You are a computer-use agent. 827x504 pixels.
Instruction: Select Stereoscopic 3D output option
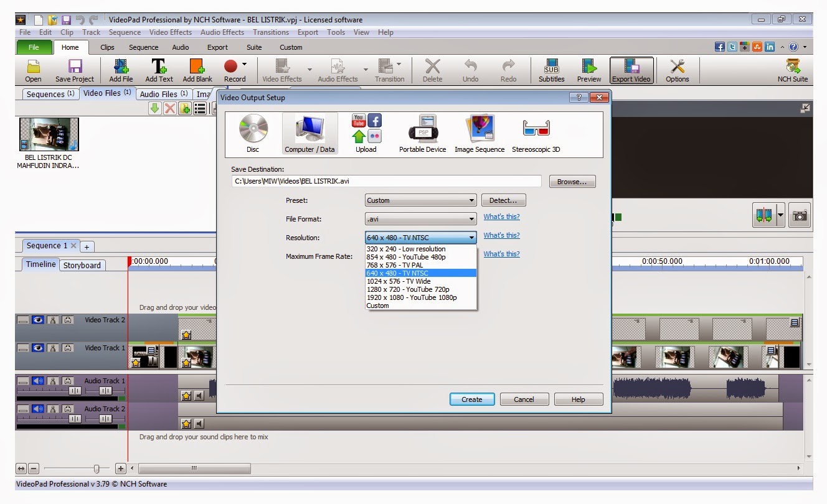pos(536,134)
